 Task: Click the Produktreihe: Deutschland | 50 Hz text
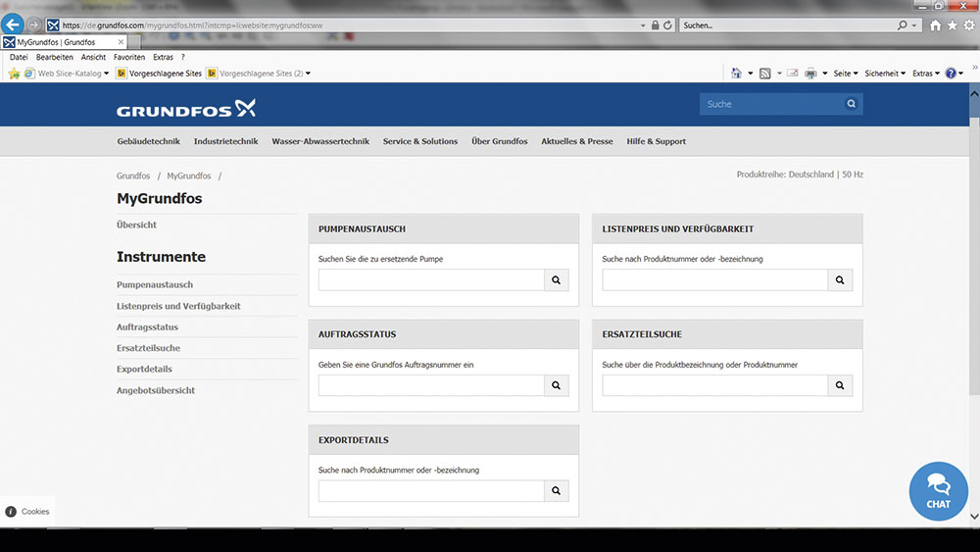point(800,175)
